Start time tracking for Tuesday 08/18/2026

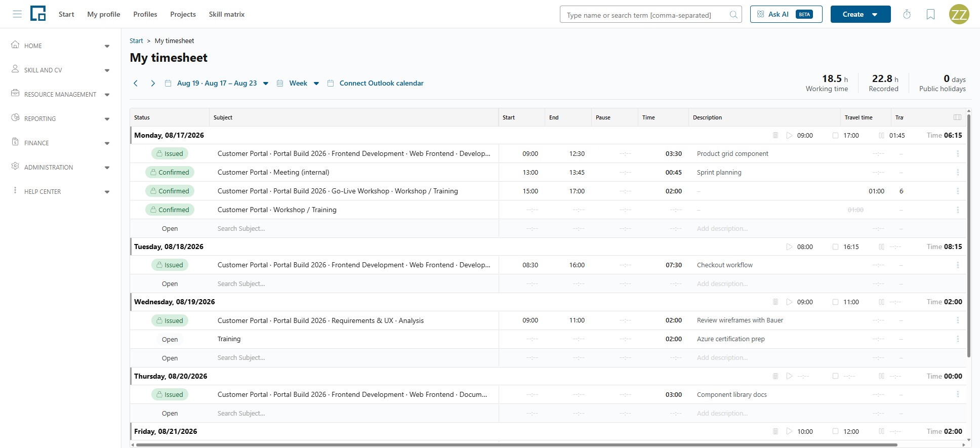789,247
